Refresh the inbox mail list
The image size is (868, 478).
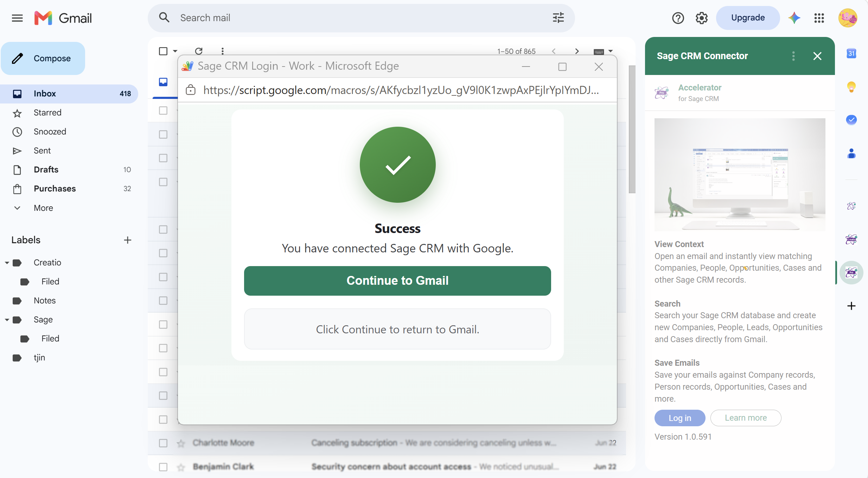coord(199,51)
